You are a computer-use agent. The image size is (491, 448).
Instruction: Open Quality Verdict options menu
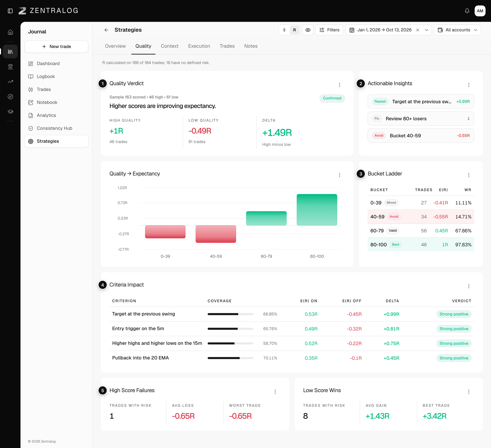point(339,85)
